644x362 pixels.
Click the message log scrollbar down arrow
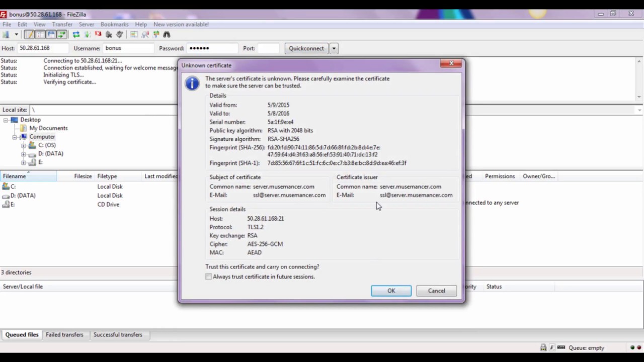[x=639, y=97]
